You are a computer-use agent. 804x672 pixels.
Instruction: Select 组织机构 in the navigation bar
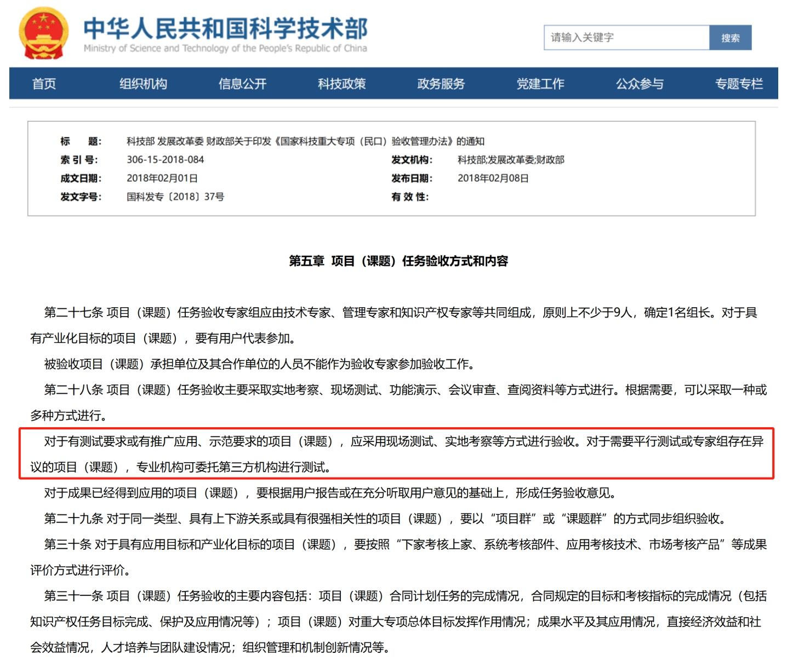tap(143, 84)
